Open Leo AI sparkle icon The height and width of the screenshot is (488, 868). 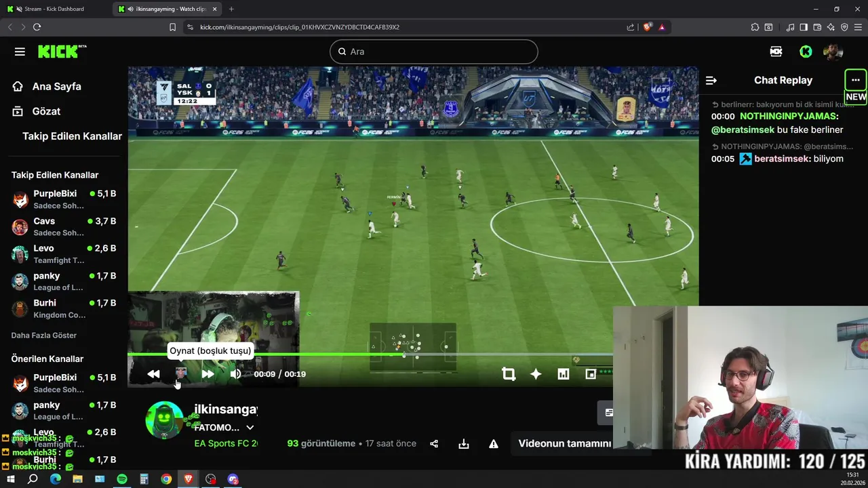pos(831,27)
